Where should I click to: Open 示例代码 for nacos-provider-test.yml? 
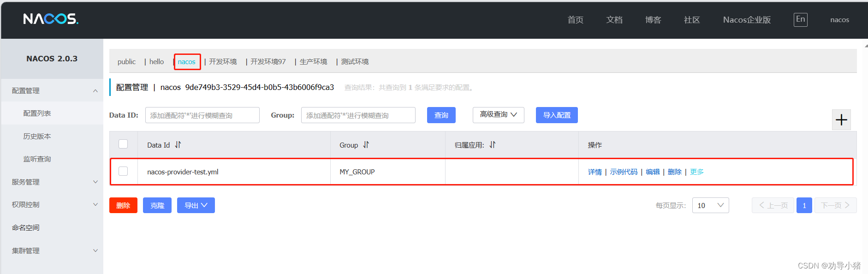[x=624, y=172]
